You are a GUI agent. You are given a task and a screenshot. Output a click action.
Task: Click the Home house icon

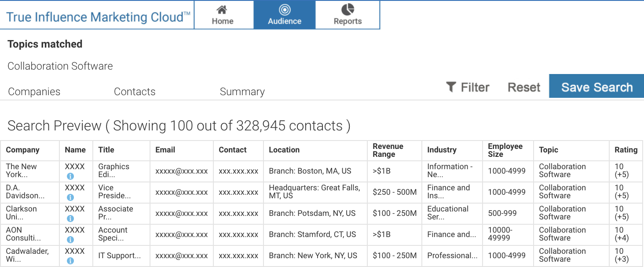(x=222, y=10)
